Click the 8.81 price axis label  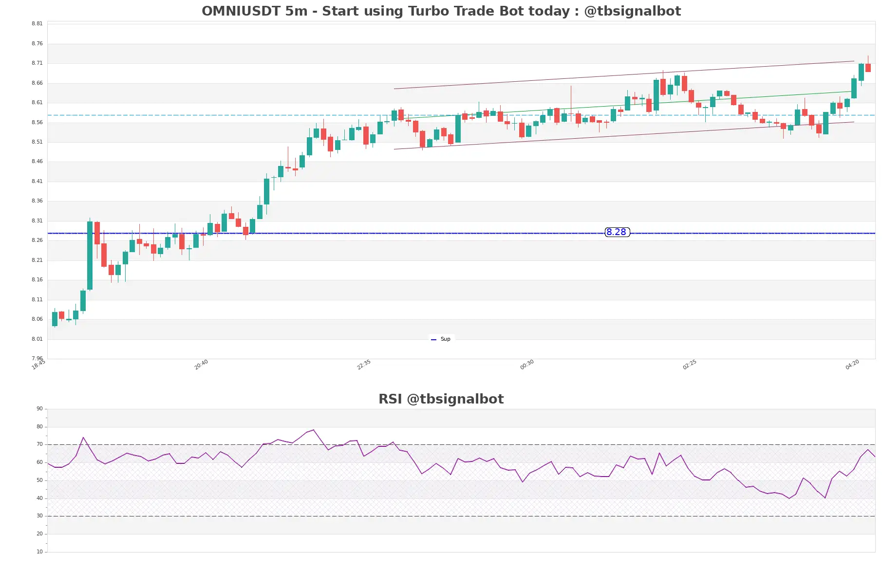tap(37, 24)
